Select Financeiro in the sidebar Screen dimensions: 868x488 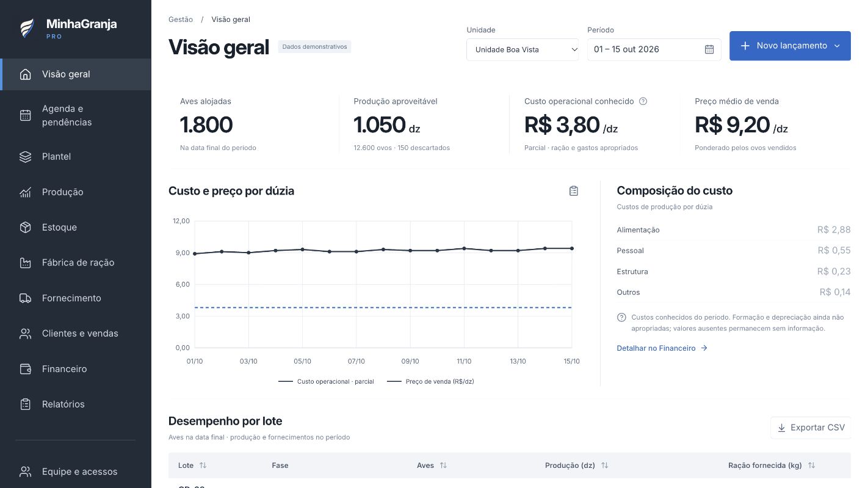[x=76, y=369]
